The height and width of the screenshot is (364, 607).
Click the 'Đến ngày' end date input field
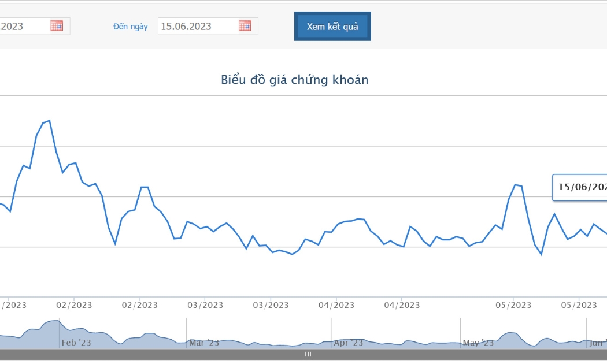(x=208, y=27)
